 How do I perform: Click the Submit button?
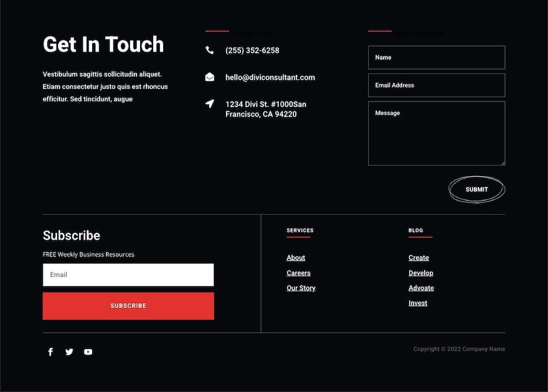click(x=477, y=189)
